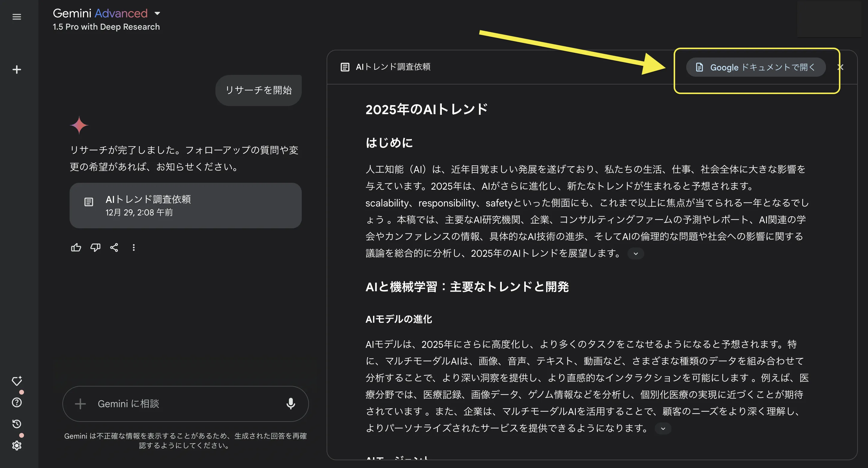
Task: Activate the microphone voice input
Action: click(290, 404)
